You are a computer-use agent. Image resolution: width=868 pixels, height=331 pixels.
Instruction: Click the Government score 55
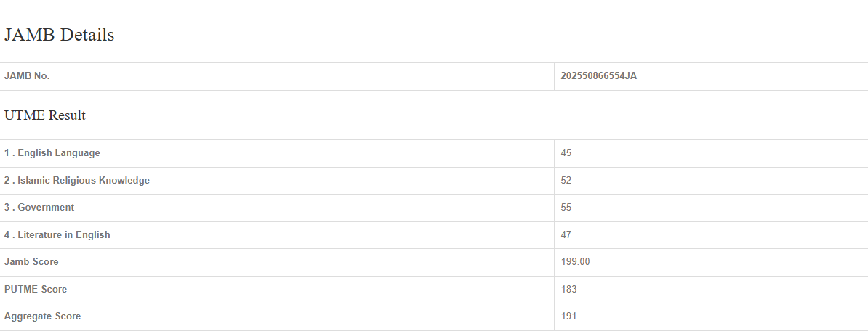[566, 208]
